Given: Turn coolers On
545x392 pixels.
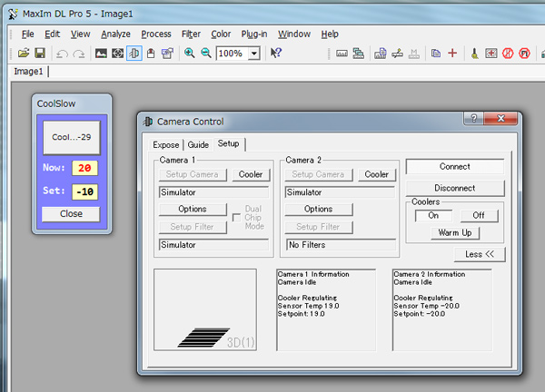Looking at the screenshot, I should click(433, 216).
